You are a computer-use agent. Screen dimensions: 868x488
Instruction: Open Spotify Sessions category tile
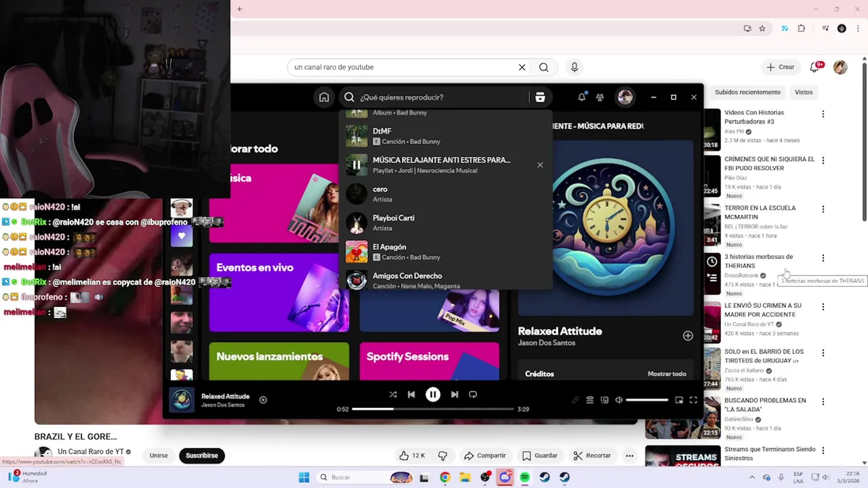click(429, 361)
